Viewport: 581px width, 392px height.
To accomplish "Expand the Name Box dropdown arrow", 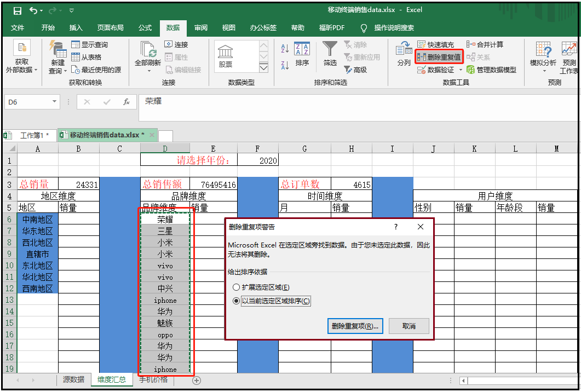I will (54, 101).
